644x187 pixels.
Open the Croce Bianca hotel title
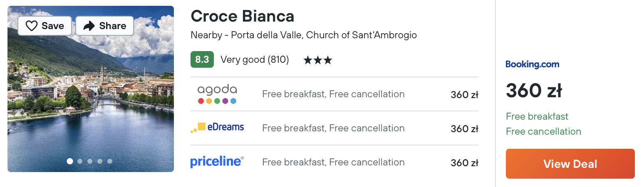243,16
